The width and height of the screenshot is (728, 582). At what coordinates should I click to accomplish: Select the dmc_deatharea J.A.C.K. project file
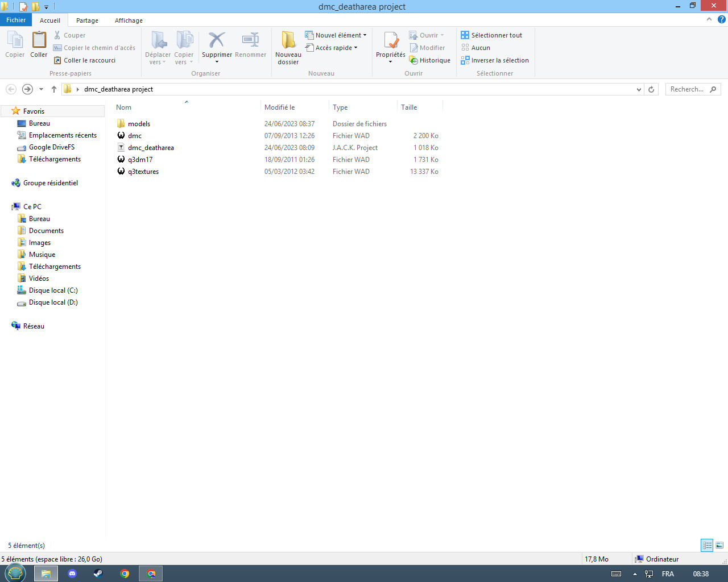pyautogui.click(x=278, y=148)
